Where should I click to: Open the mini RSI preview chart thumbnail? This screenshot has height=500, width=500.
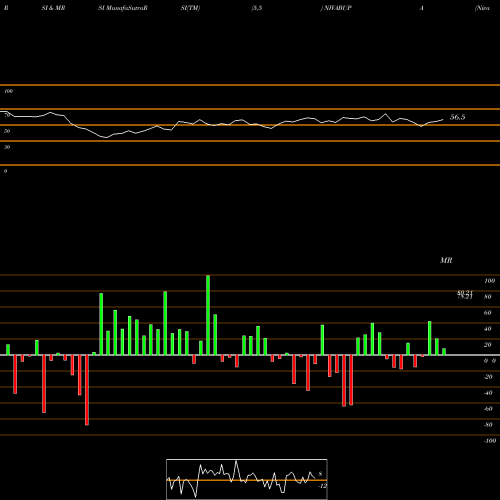tap(247, 479)
